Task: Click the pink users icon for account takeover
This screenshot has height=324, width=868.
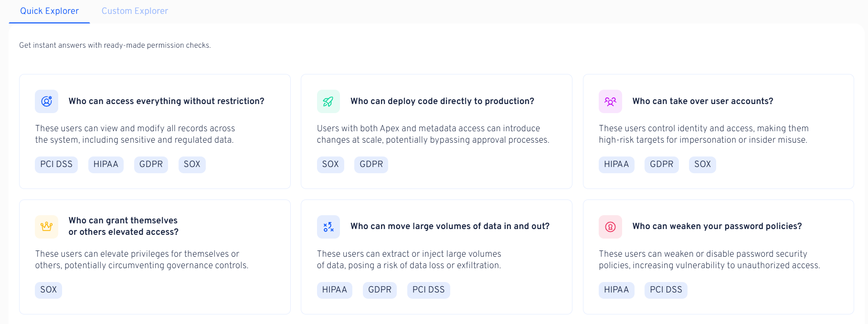Action: 610,101
